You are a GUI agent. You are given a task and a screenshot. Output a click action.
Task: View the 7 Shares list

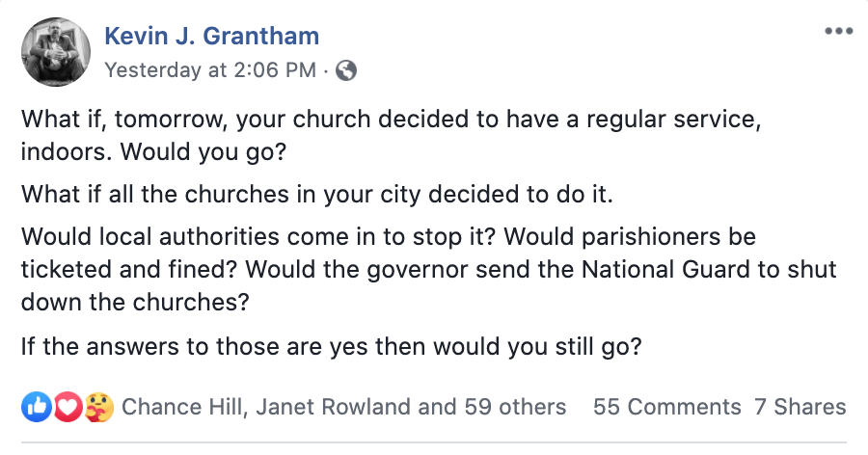tap(800, 407)
